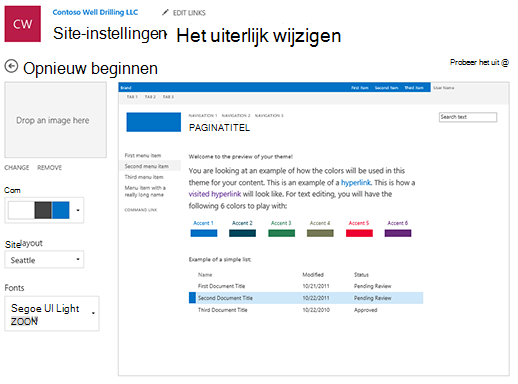
Task: Click Third menu item in preview sidebar
Action: click(144, 177)
